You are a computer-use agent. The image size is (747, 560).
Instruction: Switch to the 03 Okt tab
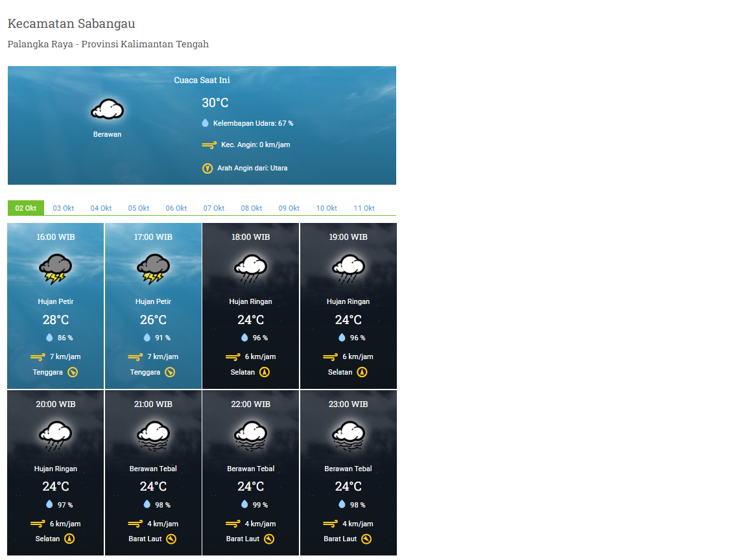coord(64,208)
